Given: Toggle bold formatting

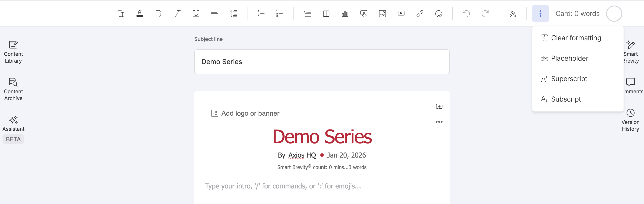Looking at the screenshot, I should [158, 13].
